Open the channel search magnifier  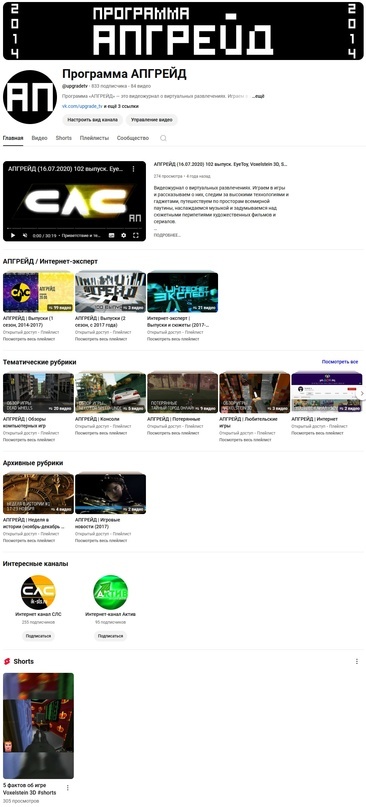pyautogui.click(x=163, y=138)
